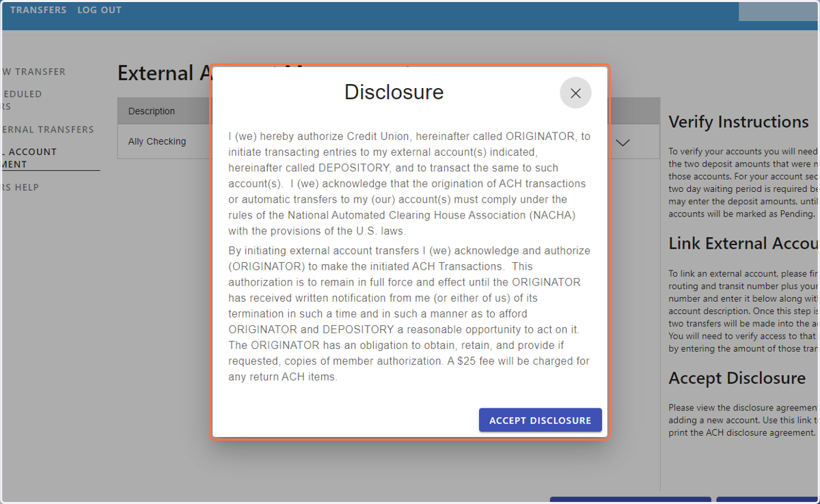This screenshot has height=504, width=820.
Task: Close the Disclosure dialog with X icon
Action: click(x=575, y=93)
